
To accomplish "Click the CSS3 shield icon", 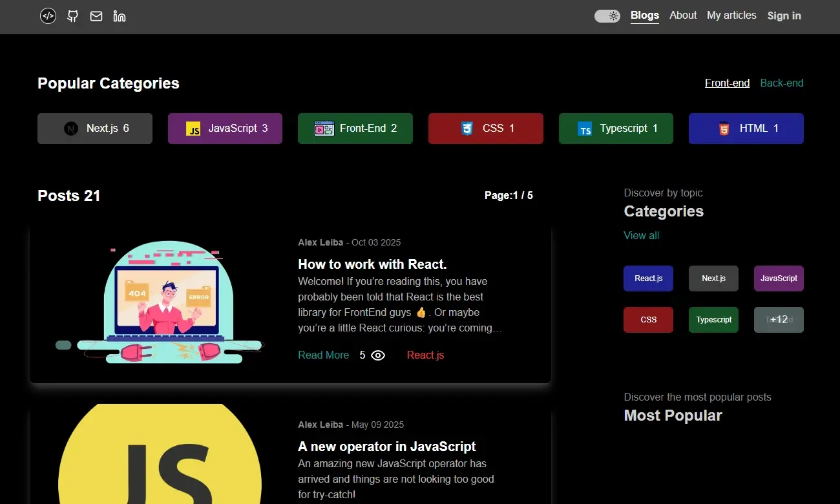I will [x=467, y=129].
